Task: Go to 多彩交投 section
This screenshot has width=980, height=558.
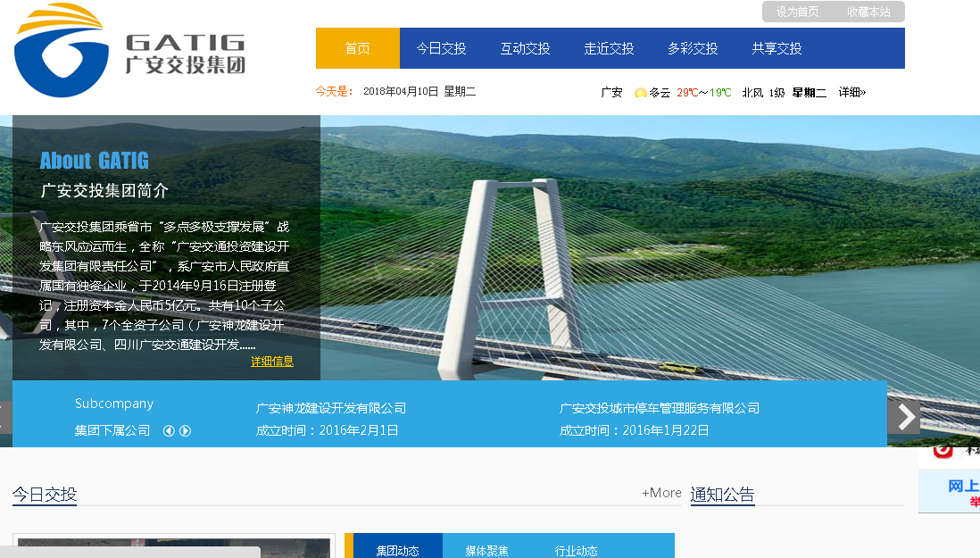Action: pos(693,48)
